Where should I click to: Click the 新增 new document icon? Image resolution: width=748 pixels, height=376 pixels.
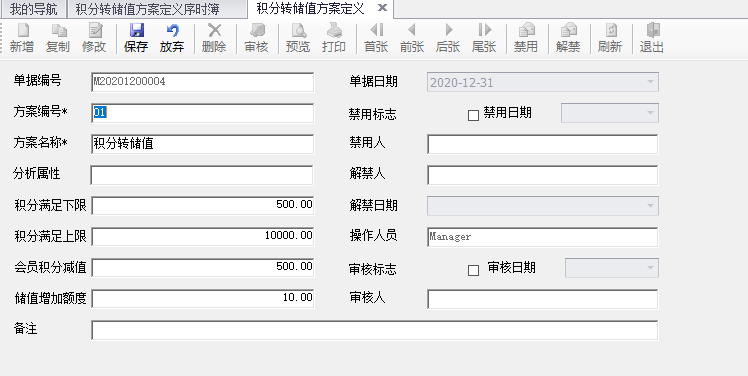click(22, 31)
